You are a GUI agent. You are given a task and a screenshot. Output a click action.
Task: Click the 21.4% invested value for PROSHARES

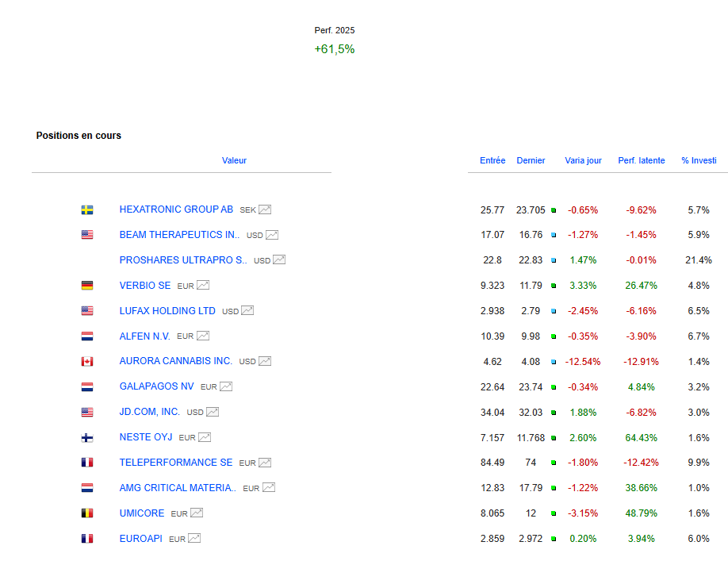[699, 260]
